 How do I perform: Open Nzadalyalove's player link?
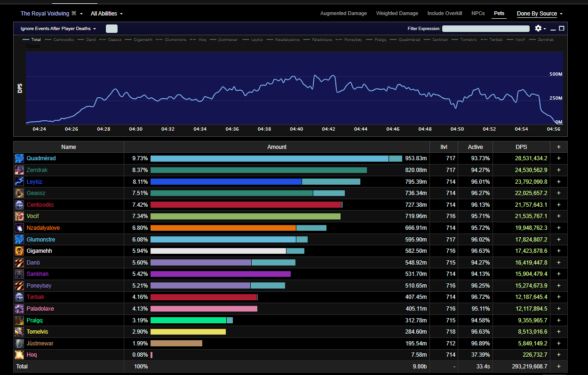43,228
